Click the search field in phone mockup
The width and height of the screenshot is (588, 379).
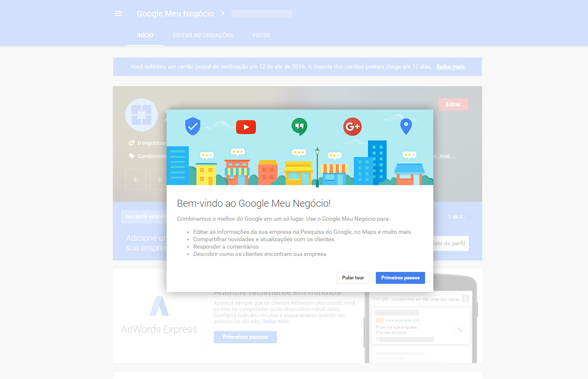coord(426,299)
